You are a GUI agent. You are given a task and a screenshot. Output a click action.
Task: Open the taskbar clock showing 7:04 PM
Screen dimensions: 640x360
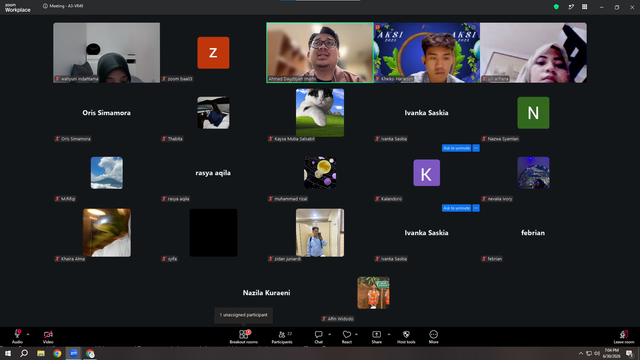point(611,353)
